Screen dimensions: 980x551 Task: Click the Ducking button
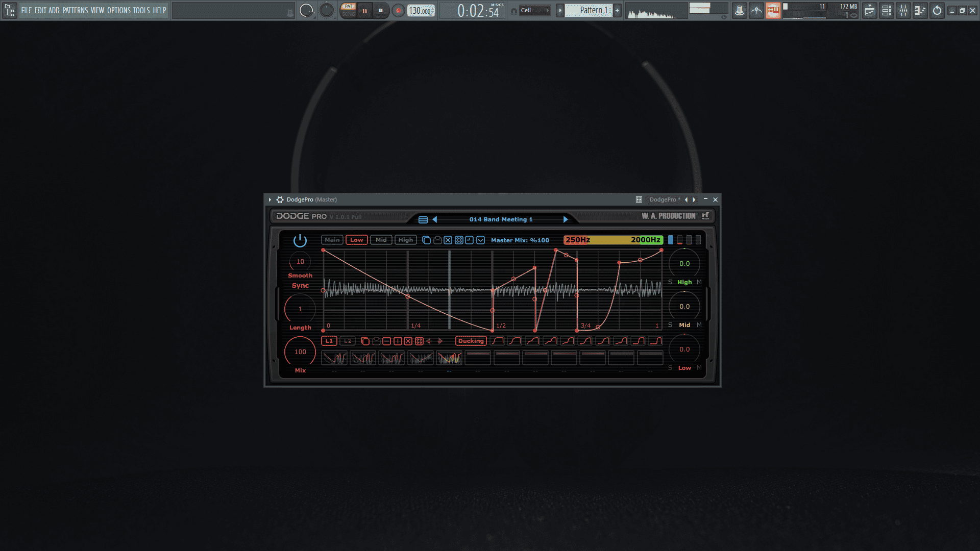471,341
